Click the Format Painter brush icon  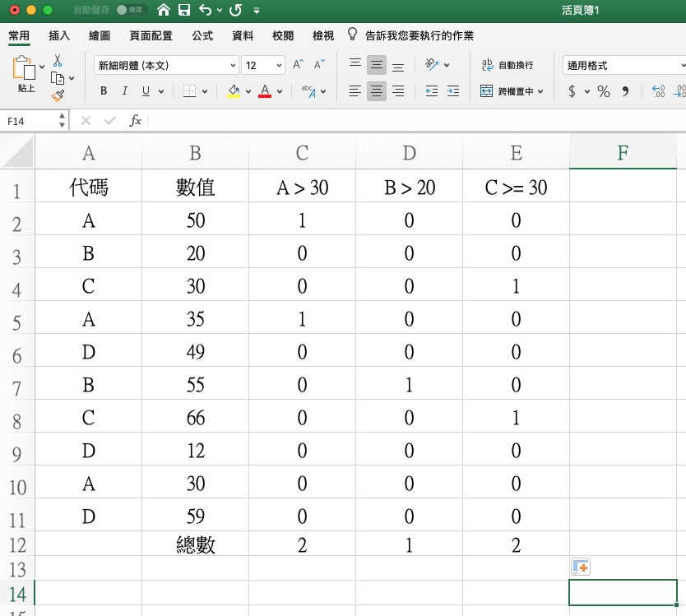pyautogui.click(x=58, y=95)
